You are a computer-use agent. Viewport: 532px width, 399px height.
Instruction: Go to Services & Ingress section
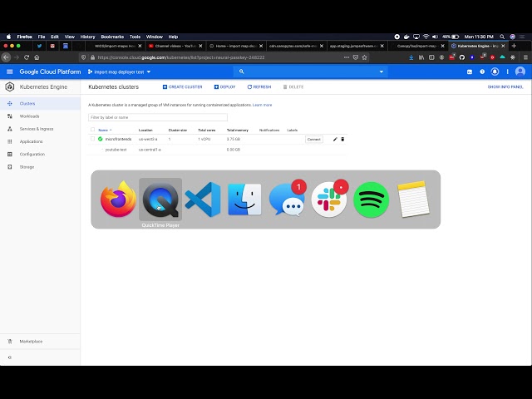click(x=40, y=129)
